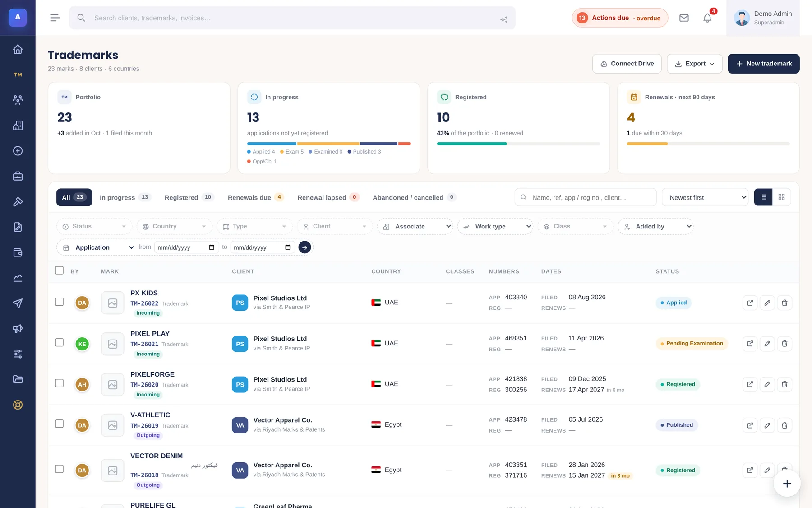Switch to the Registered tab
Image resolution: width=812 pixels, height=508 pixels.
click(x=189, y=197)
